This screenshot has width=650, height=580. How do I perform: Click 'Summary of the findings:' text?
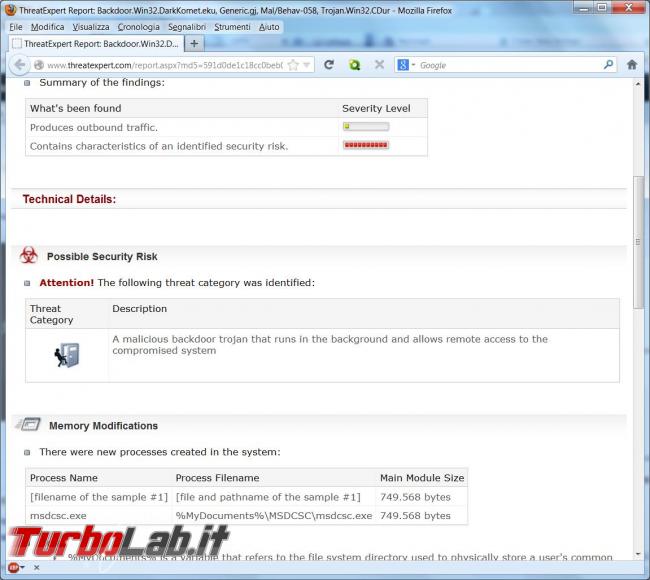(x=102, y=83)
